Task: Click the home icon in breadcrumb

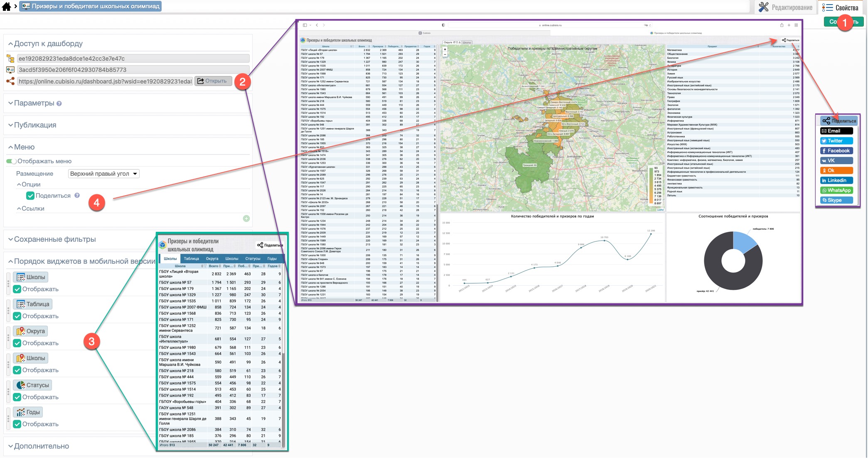Action: 7,6
